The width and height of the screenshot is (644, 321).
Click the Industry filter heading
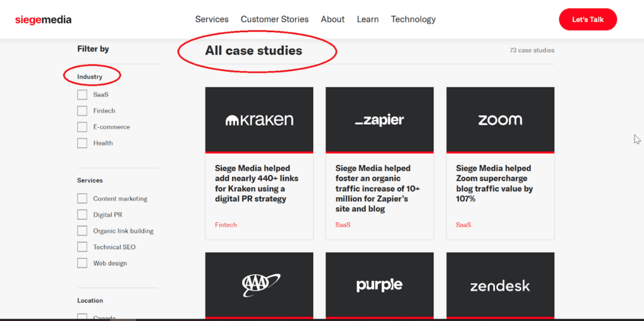click(89, 76)
